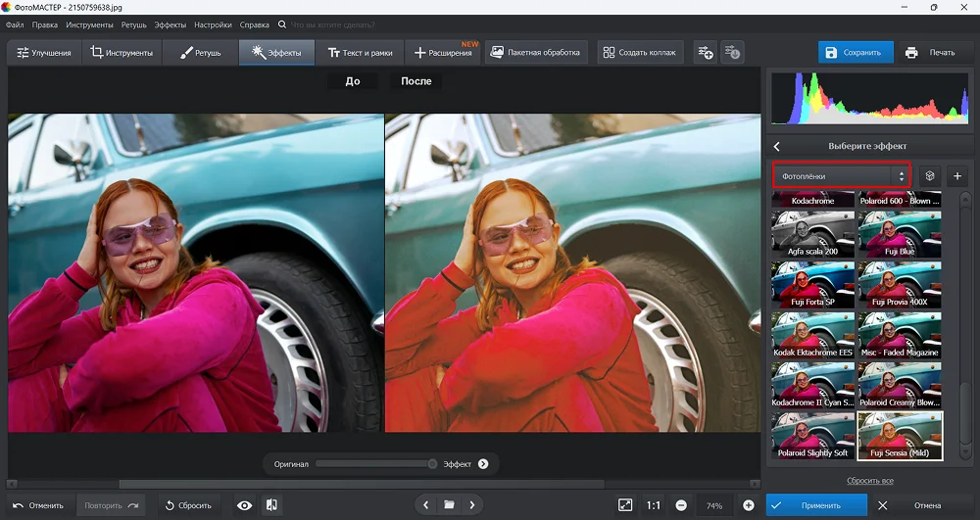Open Текст и рамки tab

pos(360,53)
